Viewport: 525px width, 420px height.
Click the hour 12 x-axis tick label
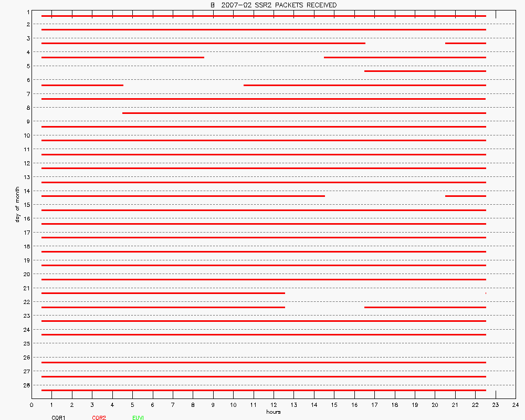[274, 405]
